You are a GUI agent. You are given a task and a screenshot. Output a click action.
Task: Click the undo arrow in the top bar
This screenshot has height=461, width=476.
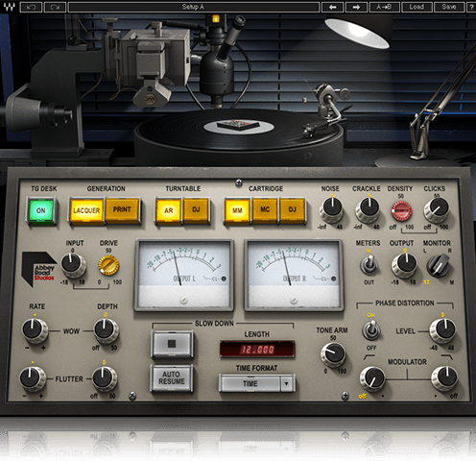(31, 7)
